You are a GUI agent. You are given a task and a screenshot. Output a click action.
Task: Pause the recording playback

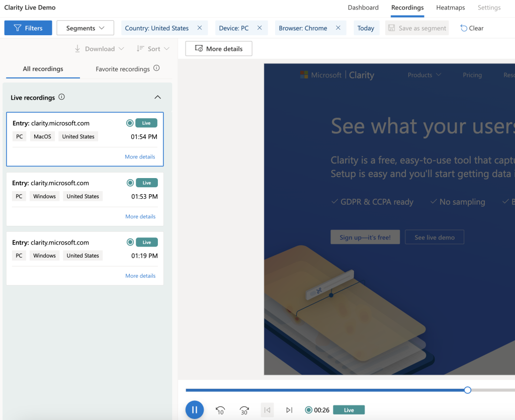pyautogui.click(x=195, y=410)
